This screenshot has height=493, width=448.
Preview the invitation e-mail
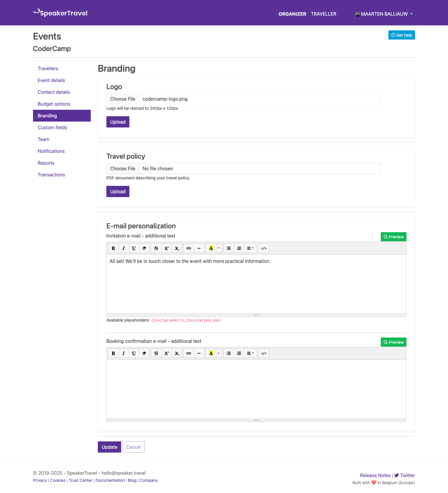[x=393, y=237]
